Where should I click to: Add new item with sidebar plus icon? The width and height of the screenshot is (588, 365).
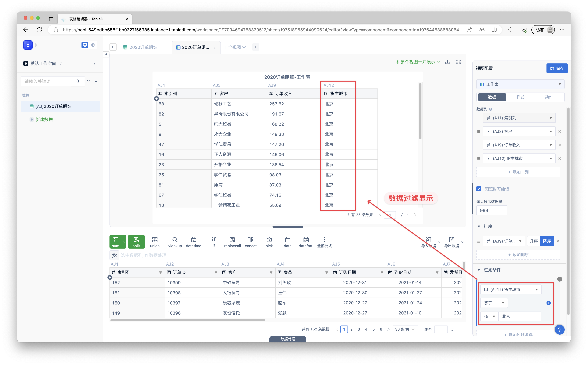tap(96, 82)
